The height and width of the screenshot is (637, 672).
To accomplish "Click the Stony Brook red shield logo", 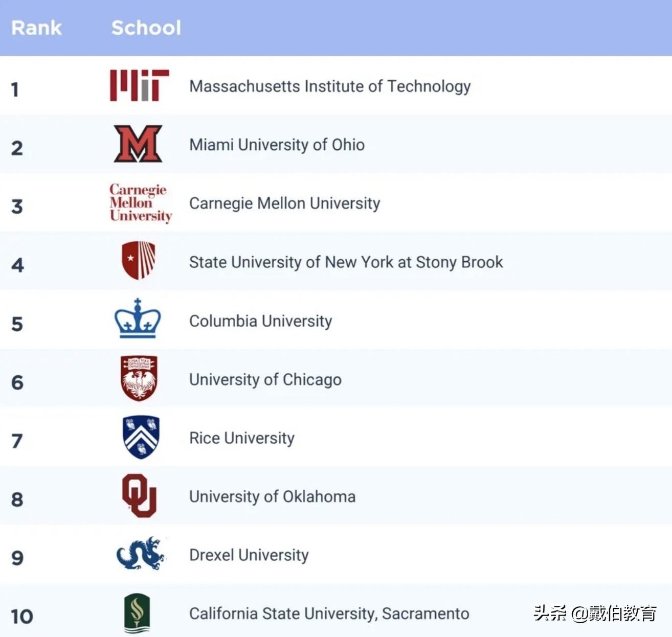I will tap(139, 260).
